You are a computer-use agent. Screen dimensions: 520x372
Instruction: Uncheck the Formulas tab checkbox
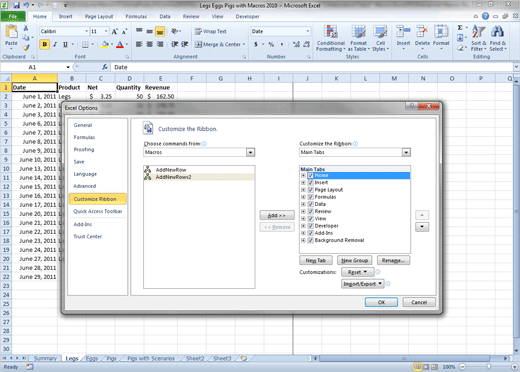(311, 197)
